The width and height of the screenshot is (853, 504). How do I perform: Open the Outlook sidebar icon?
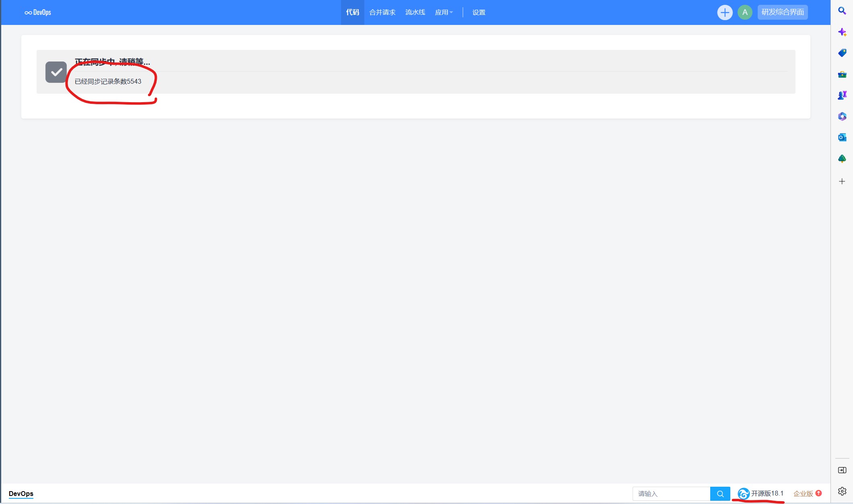pyautogui.click(x=842, y=138)
